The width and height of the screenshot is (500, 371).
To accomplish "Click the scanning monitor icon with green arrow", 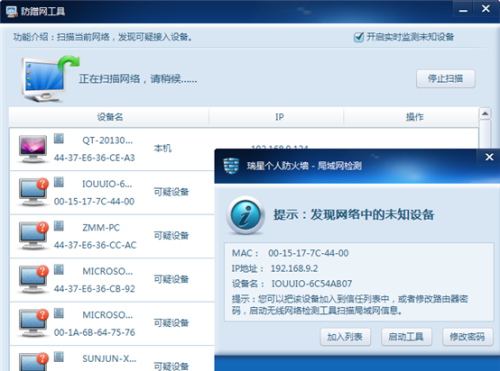I will click(x=49, y=78).
